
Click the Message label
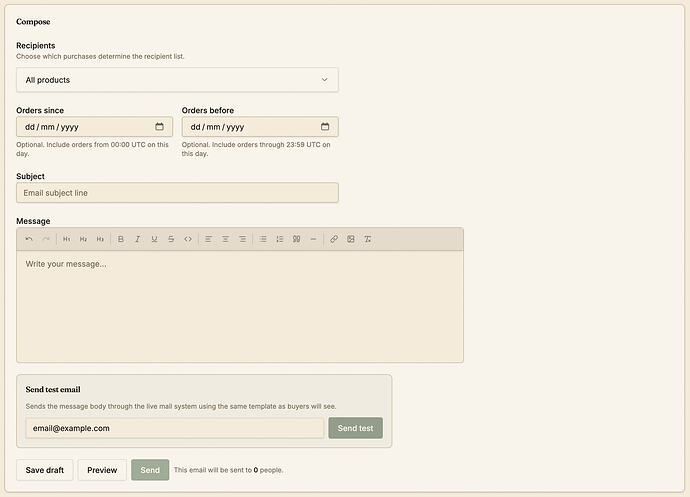[33, 221]
